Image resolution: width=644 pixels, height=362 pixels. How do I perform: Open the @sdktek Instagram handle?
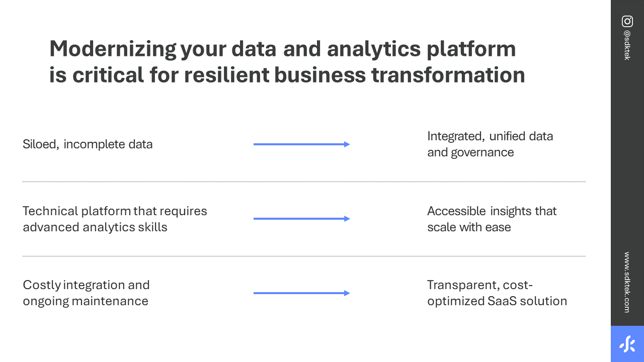point(627,45)
